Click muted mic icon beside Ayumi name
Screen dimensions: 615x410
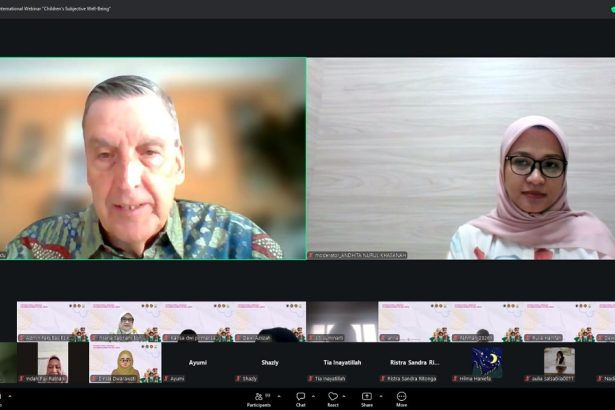coord(166,379)
